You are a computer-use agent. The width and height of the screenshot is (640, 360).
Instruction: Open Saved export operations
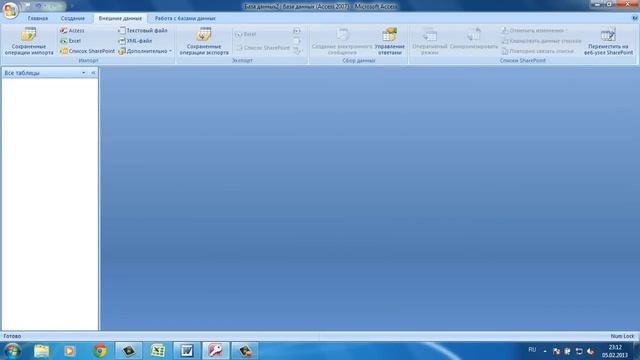(x=204, y=41)
